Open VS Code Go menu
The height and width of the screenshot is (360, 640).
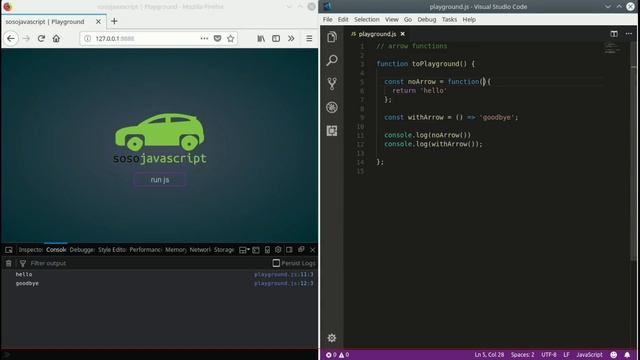pos(408,20)
